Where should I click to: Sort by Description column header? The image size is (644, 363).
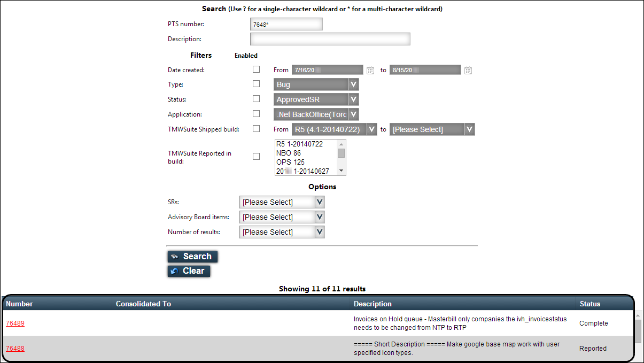coord(373,304)
